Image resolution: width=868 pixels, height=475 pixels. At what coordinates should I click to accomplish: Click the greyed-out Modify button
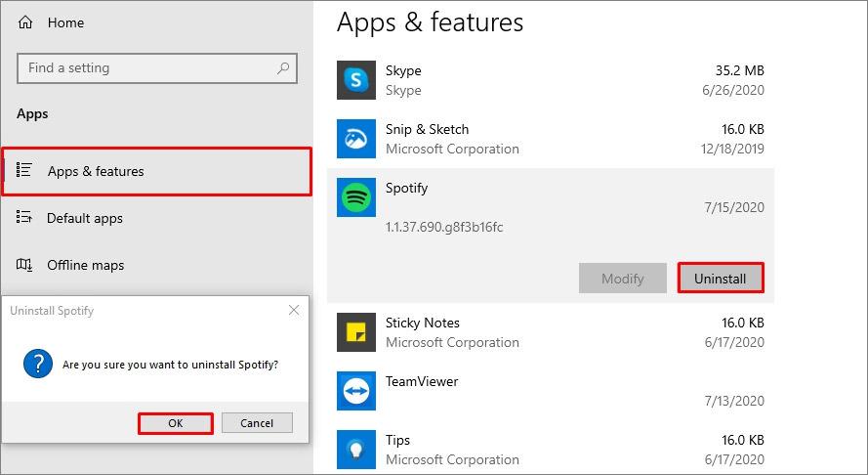click(622, 279)
